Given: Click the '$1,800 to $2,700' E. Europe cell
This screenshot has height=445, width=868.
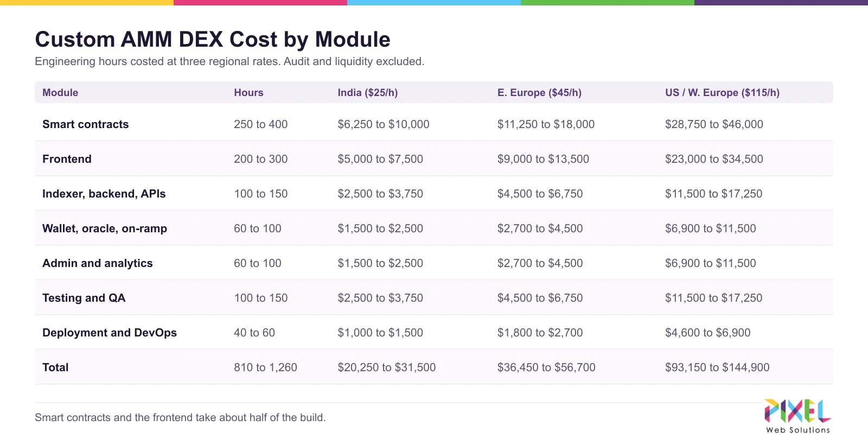Looking at the screenshot, I should coord(540,333).
